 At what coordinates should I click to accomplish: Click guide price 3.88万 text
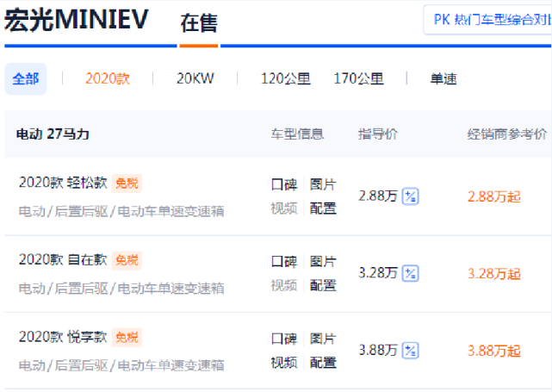pos(378,350)
